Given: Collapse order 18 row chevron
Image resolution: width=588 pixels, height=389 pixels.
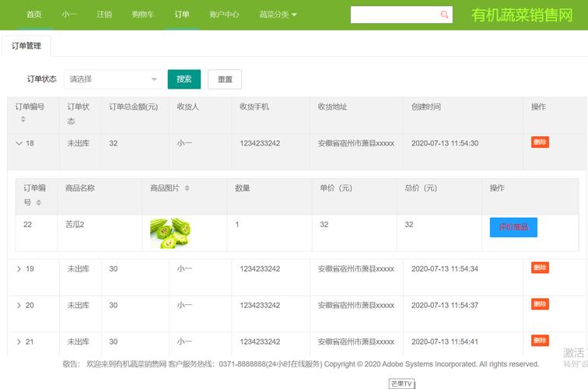Looking at the screenshot, I should 19,143.
